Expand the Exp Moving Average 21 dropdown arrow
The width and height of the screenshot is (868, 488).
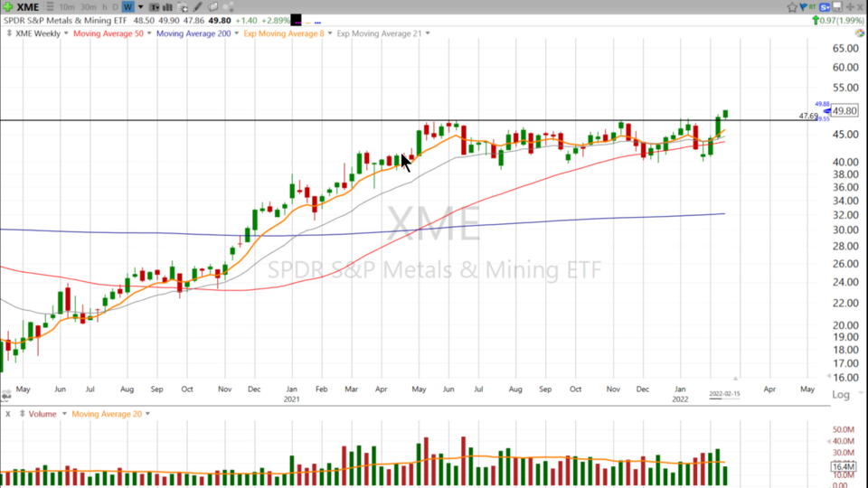pos(428,33)
